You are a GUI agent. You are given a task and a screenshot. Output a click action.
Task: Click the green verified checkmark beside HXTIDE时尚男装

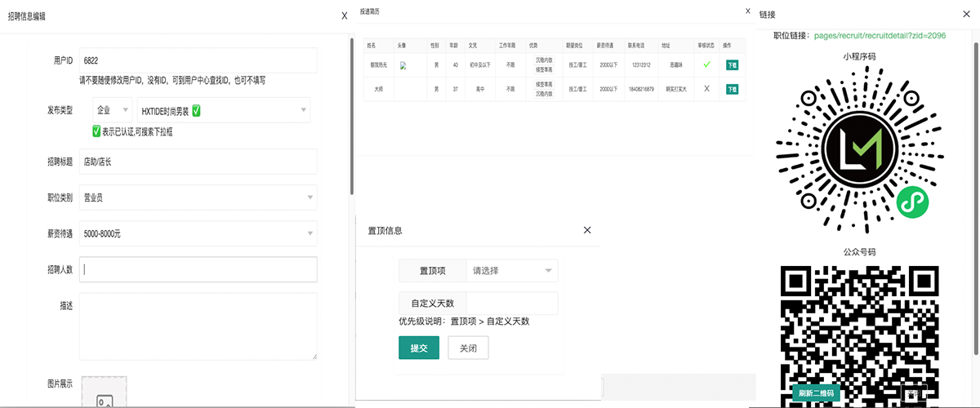point(196,110)
